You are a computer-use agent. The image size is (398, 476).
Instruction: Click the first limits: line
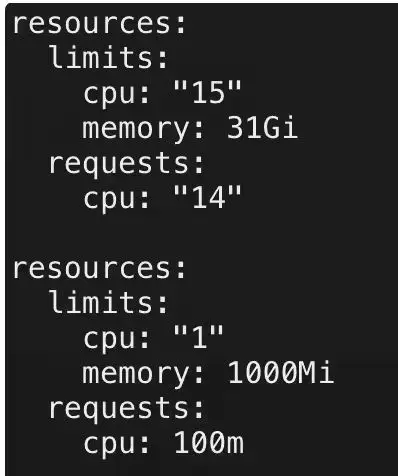pos(108,58)
